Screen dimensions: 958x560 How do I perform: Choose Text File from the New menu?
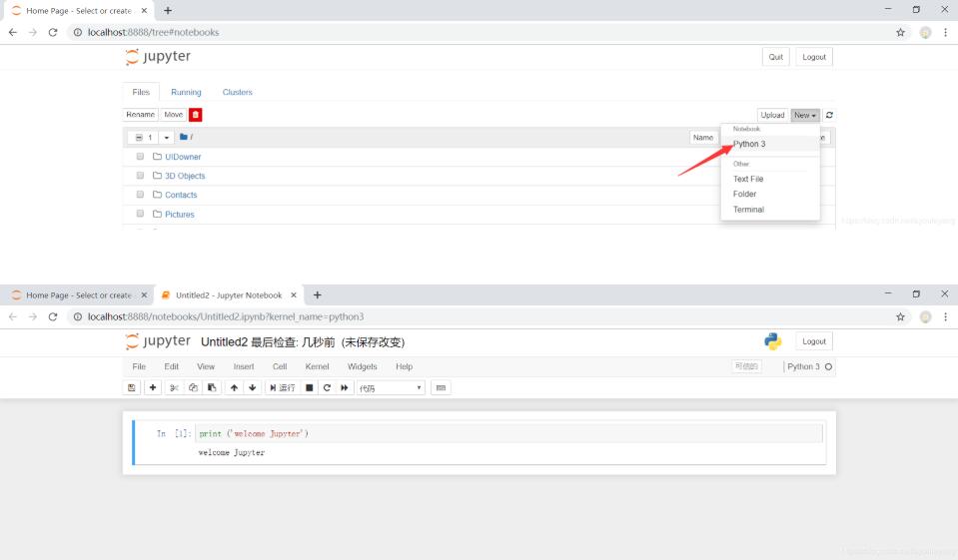[x=748, y=179]
